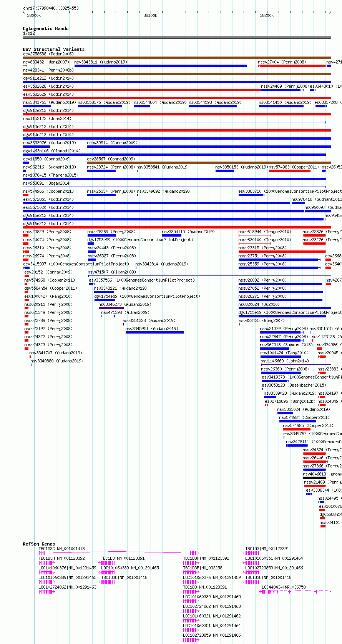342x644 pixels.
Task: Select esv39514 (Conrad2009) label
Action: pos(112,143)
